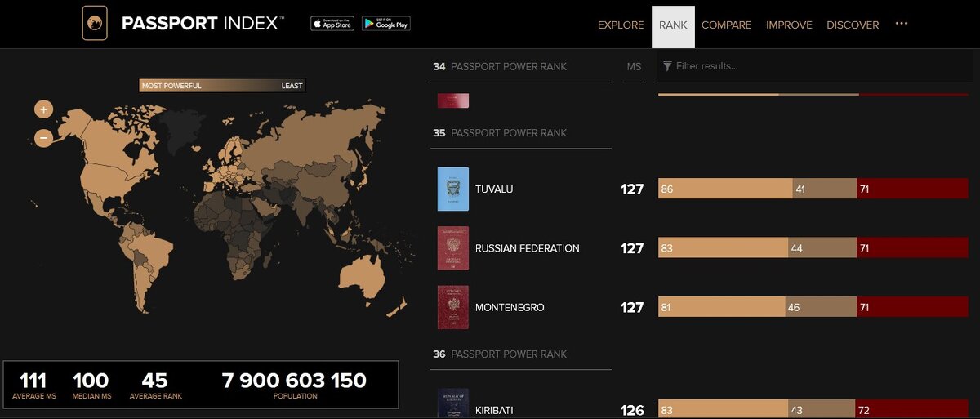Click Montenegro's visa-free bar showing 81
The image size is (980, 419).
[x=721, y=307]
